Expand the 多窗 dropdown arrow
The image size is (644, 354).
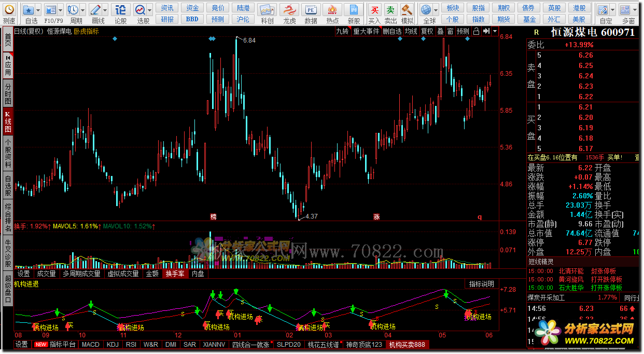[635, 10]
